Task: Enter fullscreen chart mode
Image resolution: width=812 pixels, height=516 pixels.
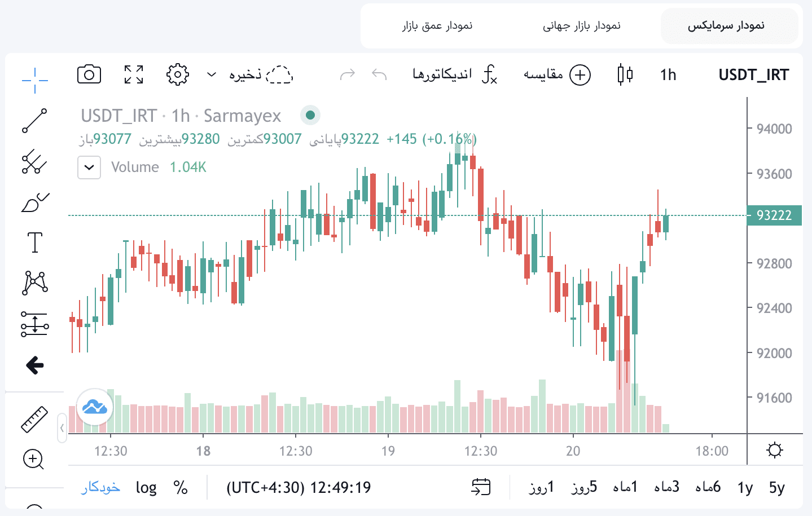Action: click(134, 74)
